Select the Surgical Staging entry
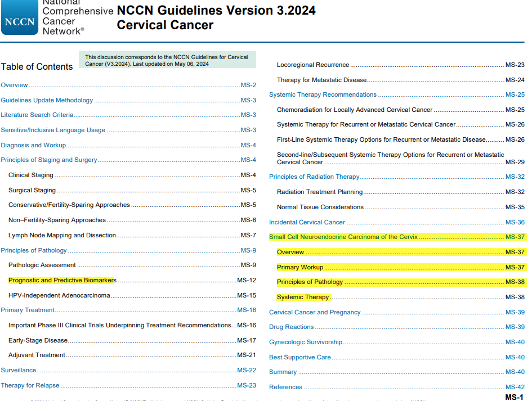 pos(132,190)
